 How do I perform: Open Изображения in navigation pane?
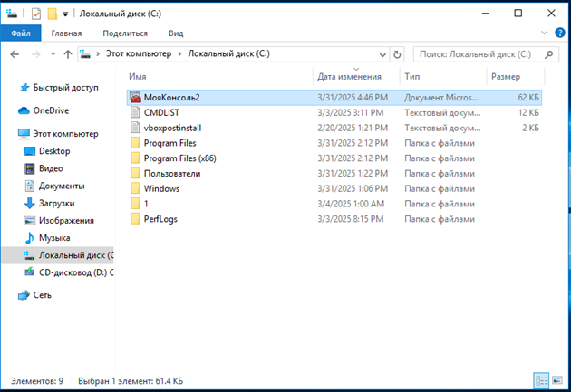pos(66,221)
